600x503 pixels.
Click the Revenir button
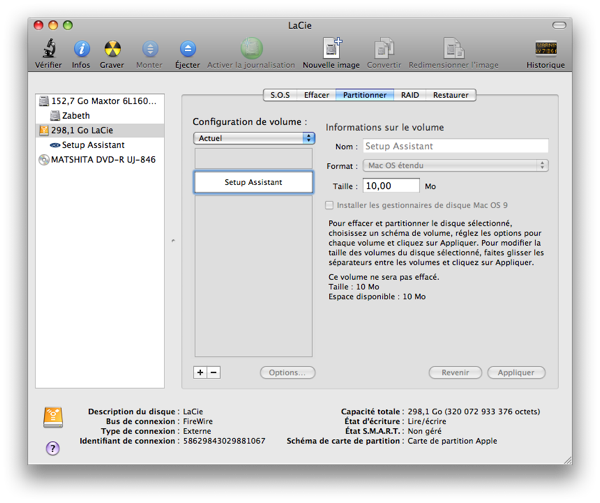point(455,373)
